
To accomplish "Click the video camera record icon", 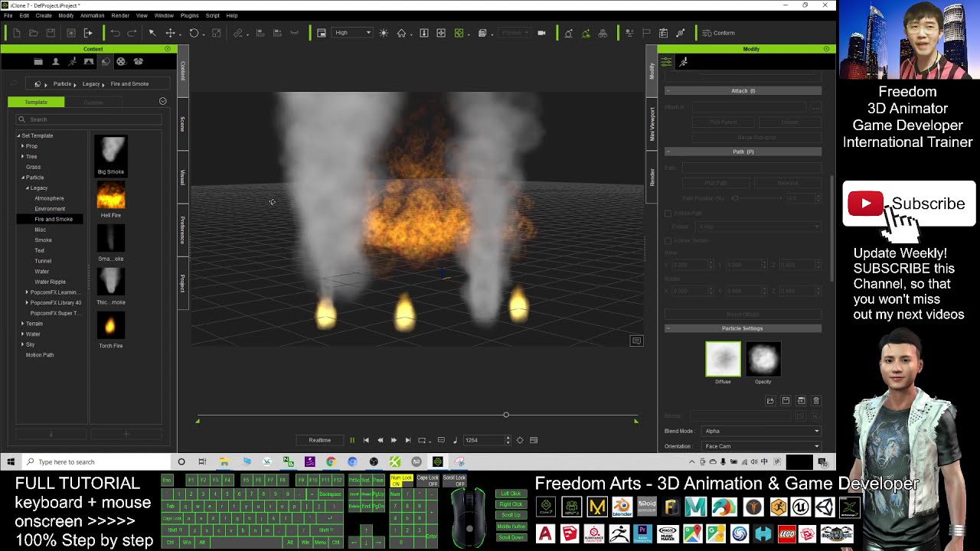I will click(x=541, y=33).
